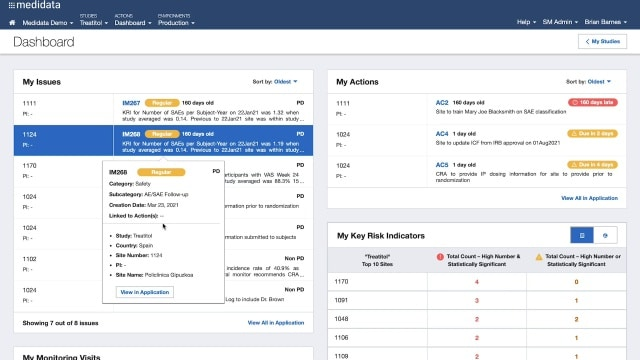The image size is (640, 360).
Task: Select site 1091 in the KRI table
Action: coord(341,300)
